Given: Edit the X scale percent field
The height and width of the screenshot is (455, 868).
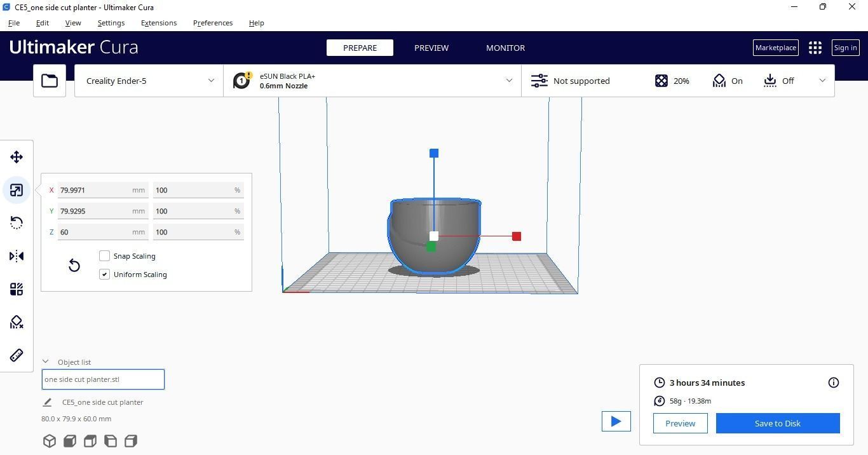Looking at the screenshot, I should point(198,190).
